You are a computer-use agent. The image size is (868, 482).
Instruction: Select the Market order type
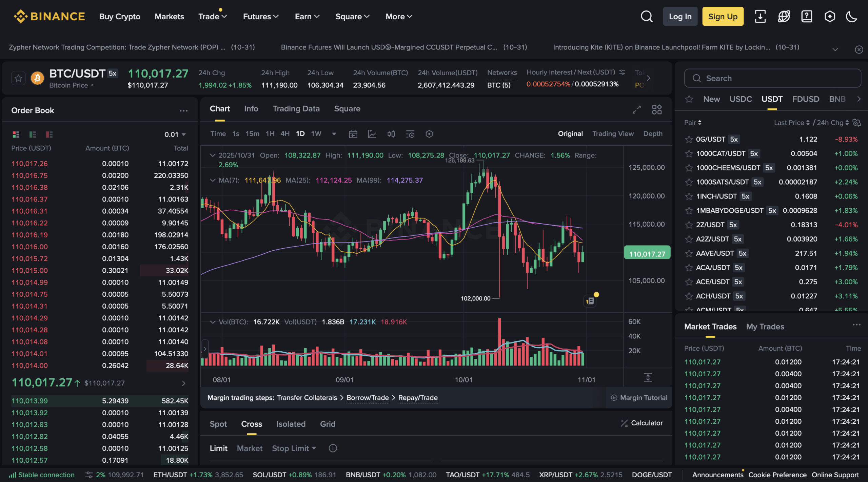[x=250, y=448]
